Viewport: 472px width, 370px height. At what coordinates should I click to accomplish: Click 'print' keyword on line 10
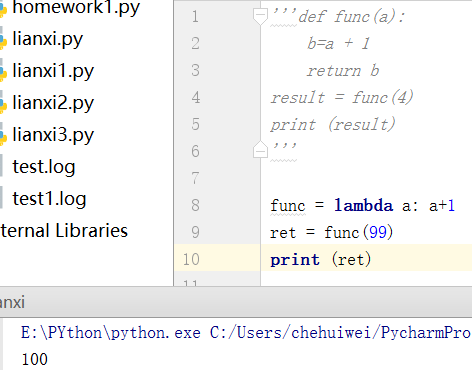[295, 259]
